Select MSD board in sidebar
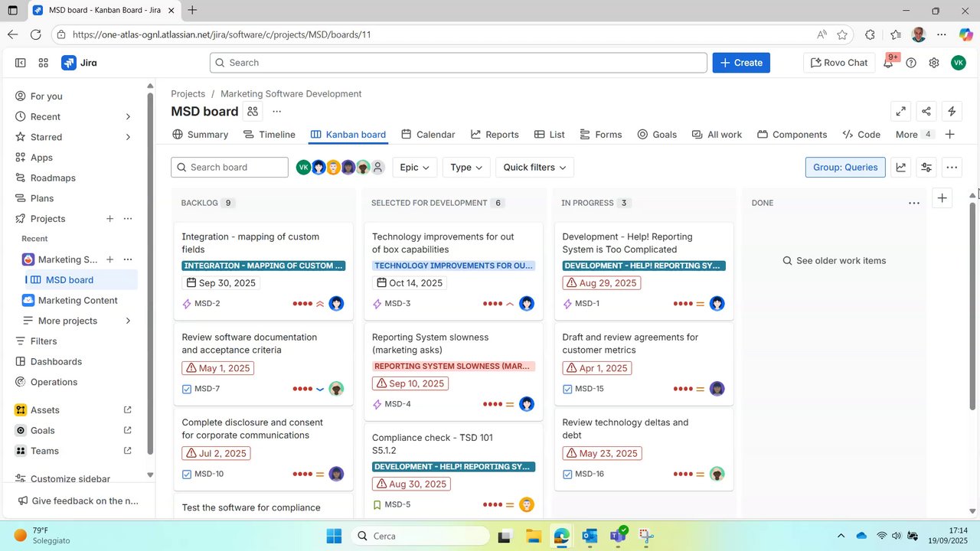Screen dimensions: 980x551 click(82, 280)
